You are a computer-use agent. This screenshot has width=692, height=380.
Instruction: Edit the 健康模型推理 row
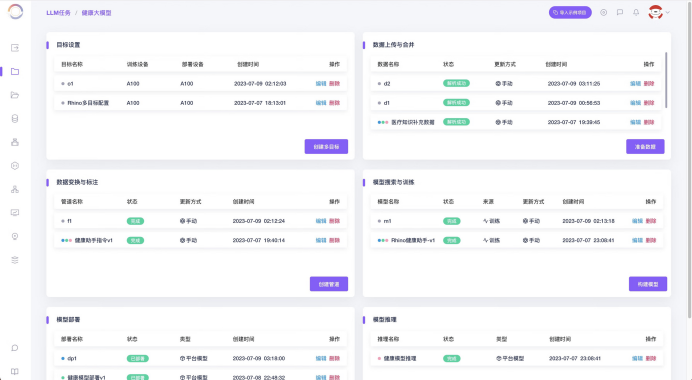click(637, 358)
